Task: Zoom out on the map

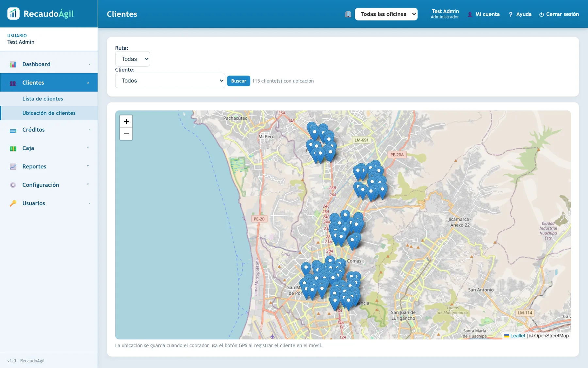Action: (x=126, y=134)
